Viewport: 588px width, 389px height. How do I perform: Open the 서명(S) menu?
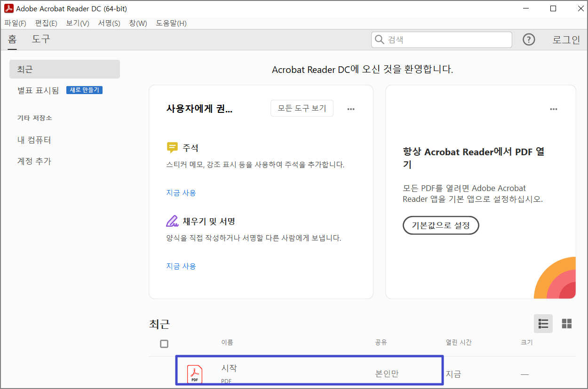[109, 23]
